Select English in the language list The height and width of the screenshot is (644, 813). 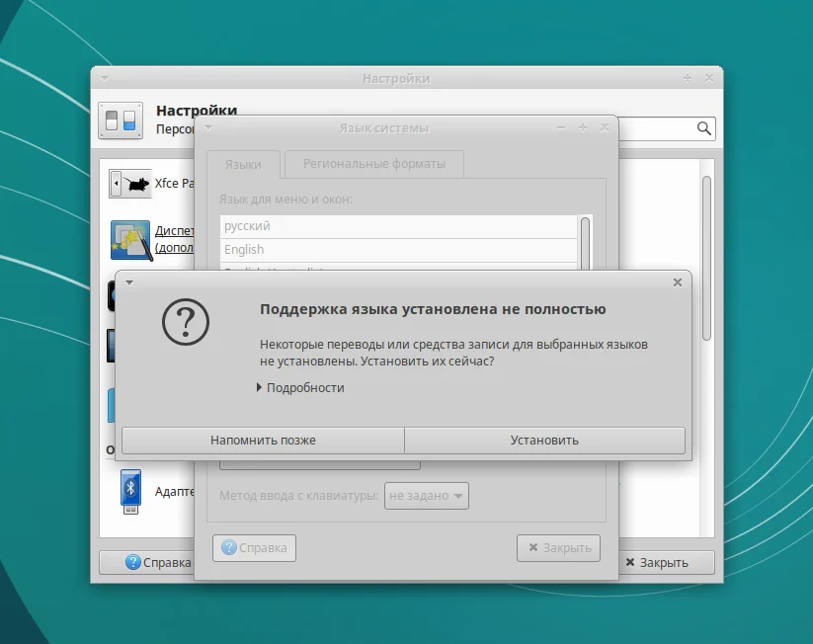click(398, 250)
